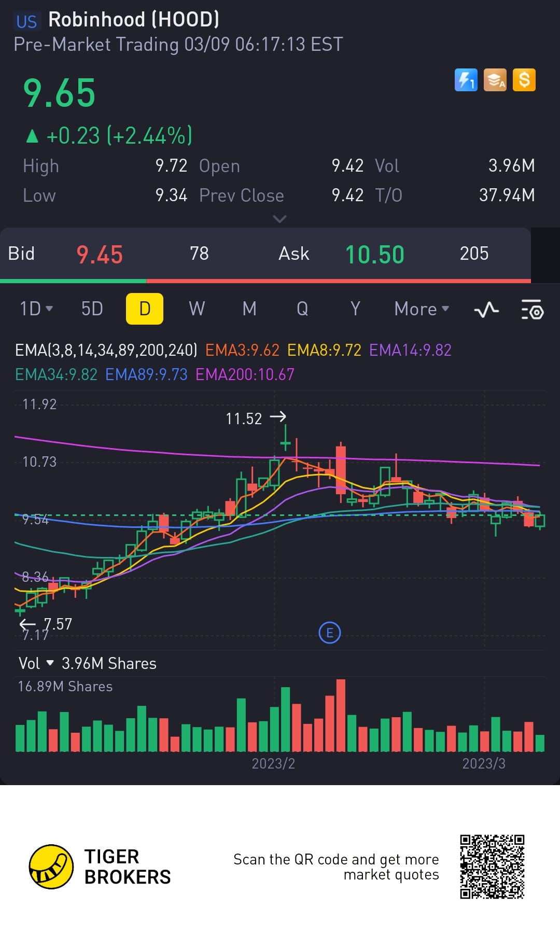
Task: Open the 1D timeframe dropdown
Action: 36,309
